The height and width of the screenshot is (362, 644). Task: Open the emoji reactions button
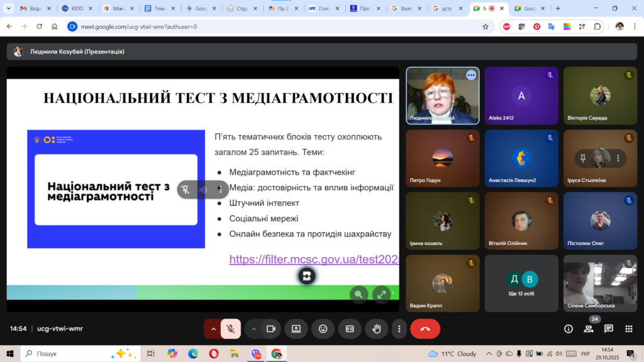pos(323,329)
